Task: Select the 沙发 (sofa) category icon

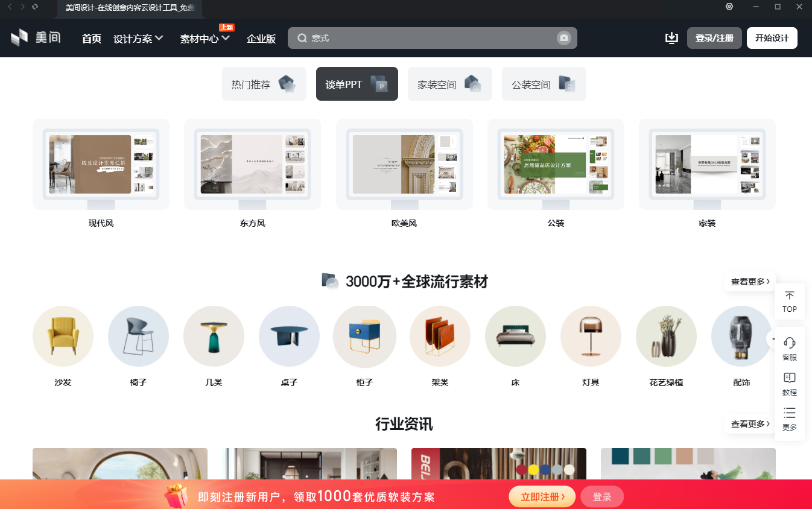Action: 63,337
